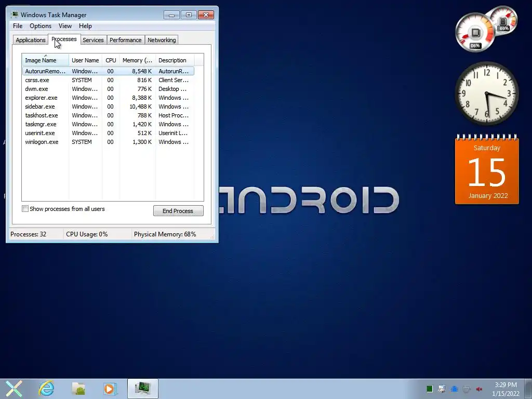Open the taskbar clock showing 3:29 PM
Image resolution: width=532 pixels, height=399 pixels.
(506, 389)
